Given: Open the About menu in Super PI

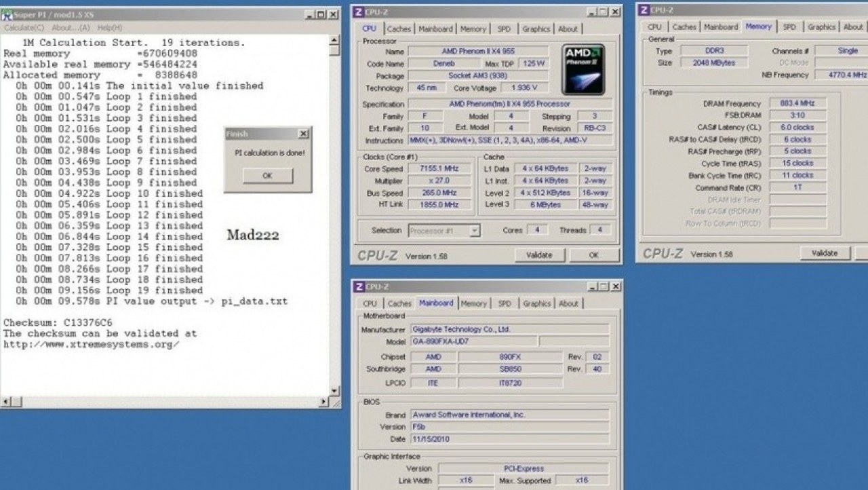Looking at the screenshot, I should [71, 28].
